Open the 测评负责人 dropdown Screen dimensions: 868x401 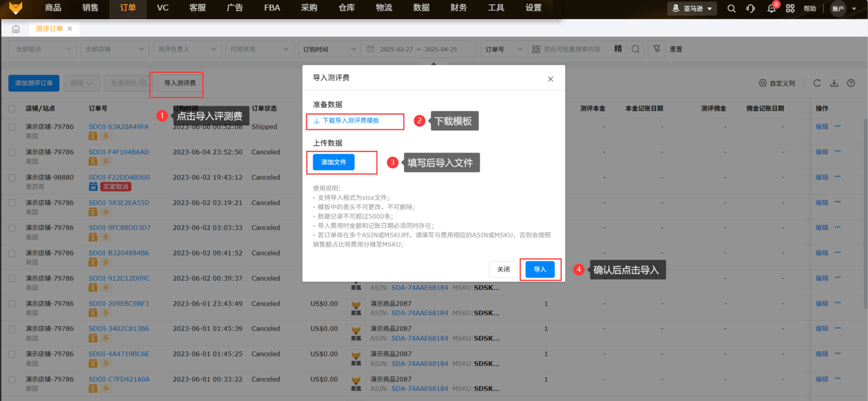(x=187, y=49)
